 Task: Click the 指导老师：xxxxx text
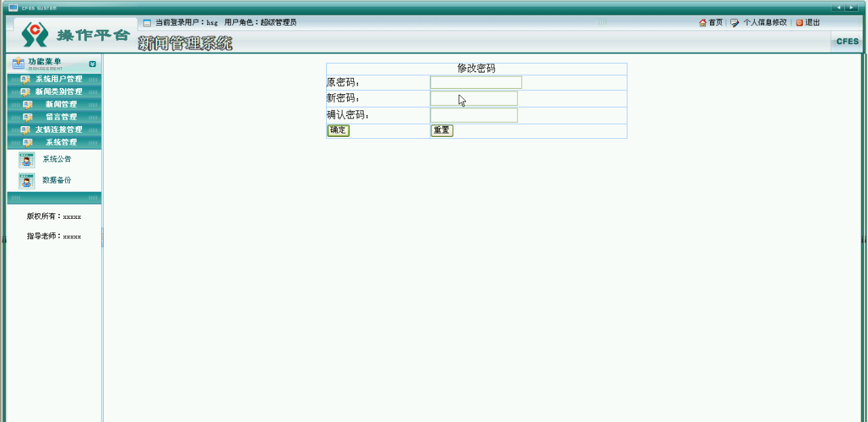point(54,236)
